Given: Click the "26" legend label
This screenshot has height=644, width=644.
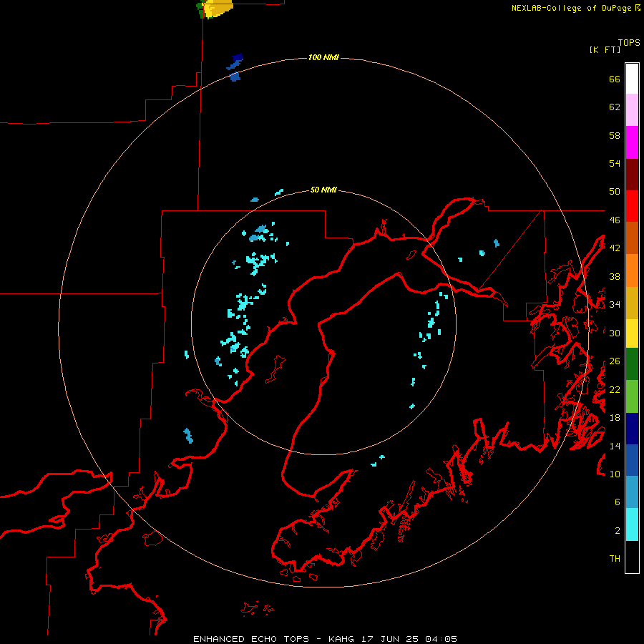Looking at the screenshot, I should pos(615,361).
